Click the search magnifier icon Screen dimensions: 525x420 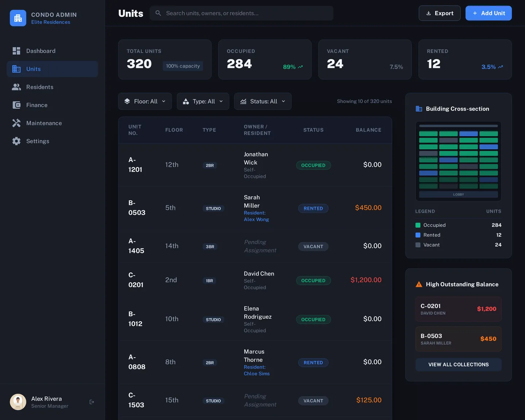pos(158,13)
